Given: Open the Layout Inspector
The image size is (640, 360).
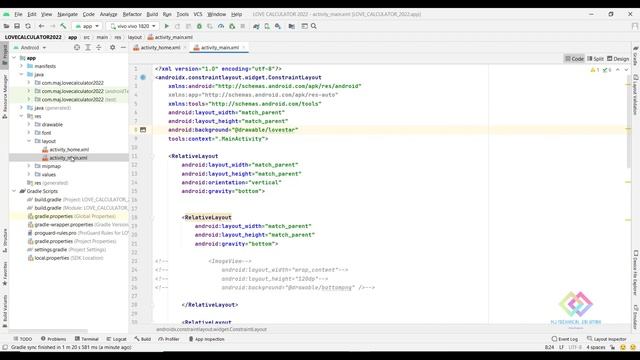Looking at the screenshot, I should coord(607,339).
